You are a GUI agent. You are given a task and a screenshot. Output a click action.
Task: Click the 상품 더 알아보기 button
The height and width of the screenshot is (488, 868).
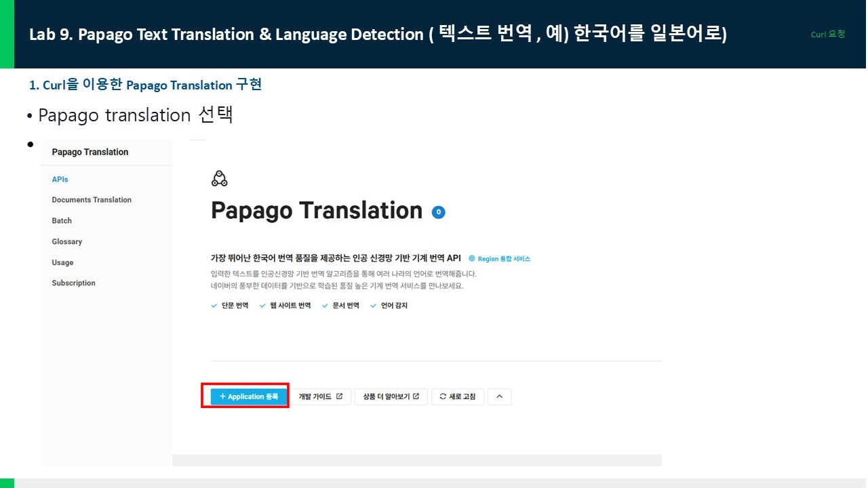391,396
